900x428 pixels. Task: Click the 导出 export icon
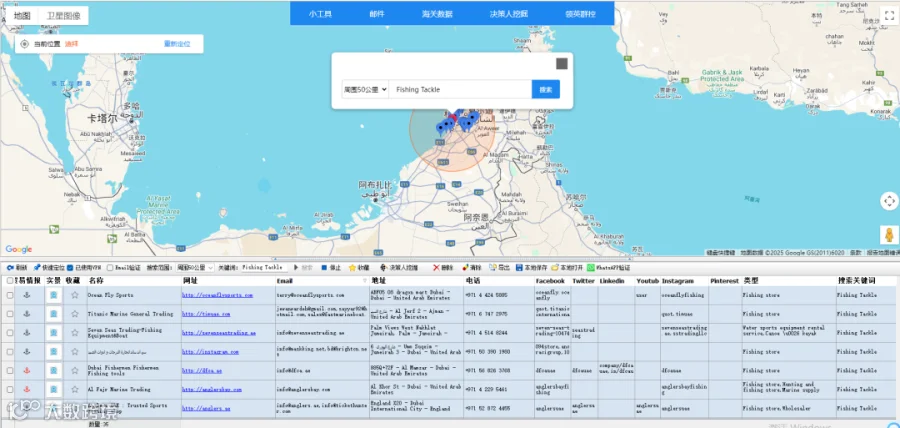pos(492,267)
